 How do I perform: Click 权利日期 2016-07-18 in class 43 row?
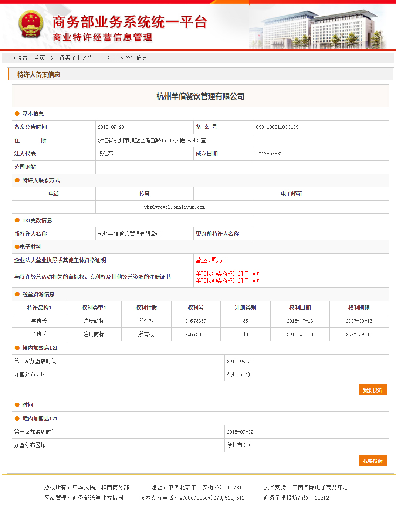click(x=300, y=334)
